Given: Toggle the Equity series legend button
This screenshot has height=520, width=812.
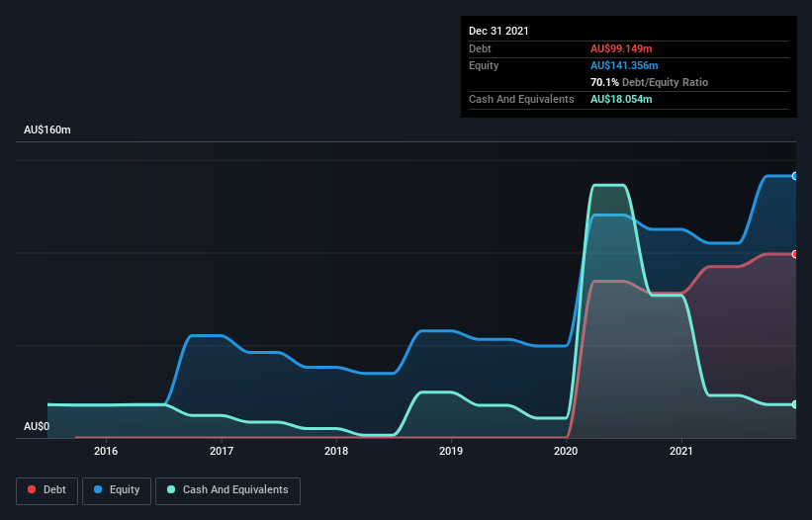Looking at the screenshot, I should click(x=117, y=490).
